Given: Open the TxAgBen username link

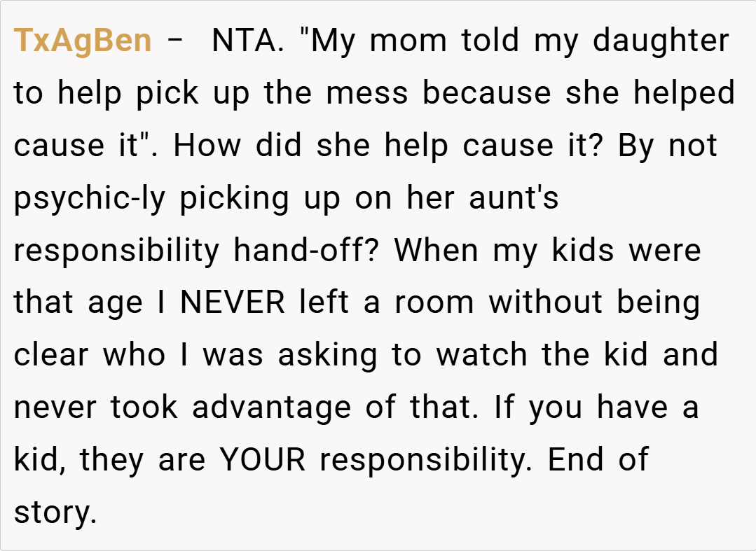Looking at the screenshot, I should coord(83,41).
